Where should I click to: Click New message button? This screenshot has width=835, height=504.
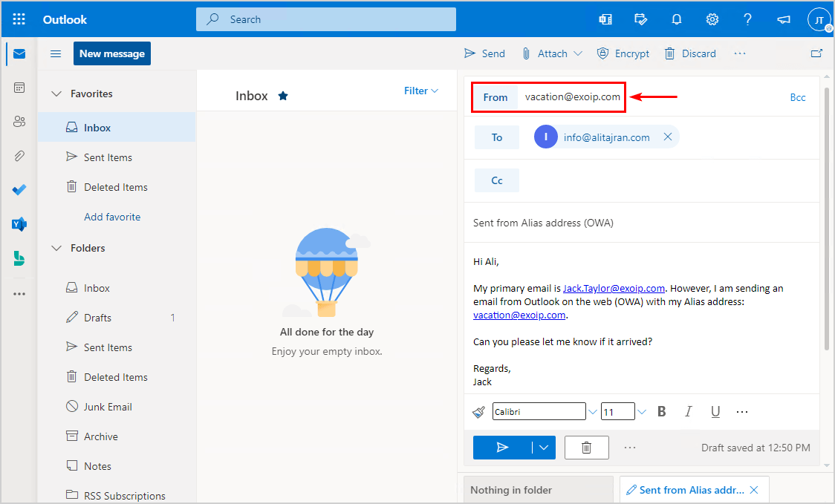[112, 53]
